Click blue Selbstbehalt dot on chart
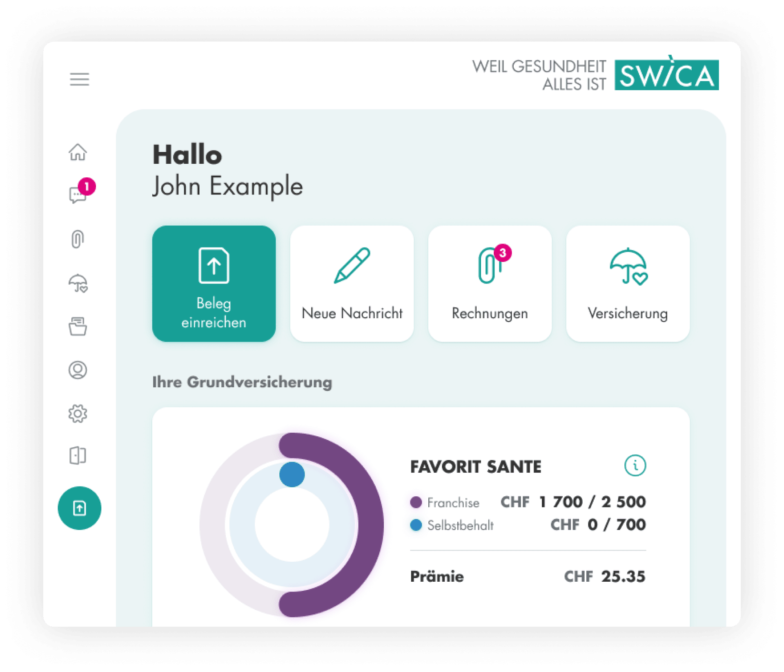The width and height of the screenshot is (784, 672). 292,474
